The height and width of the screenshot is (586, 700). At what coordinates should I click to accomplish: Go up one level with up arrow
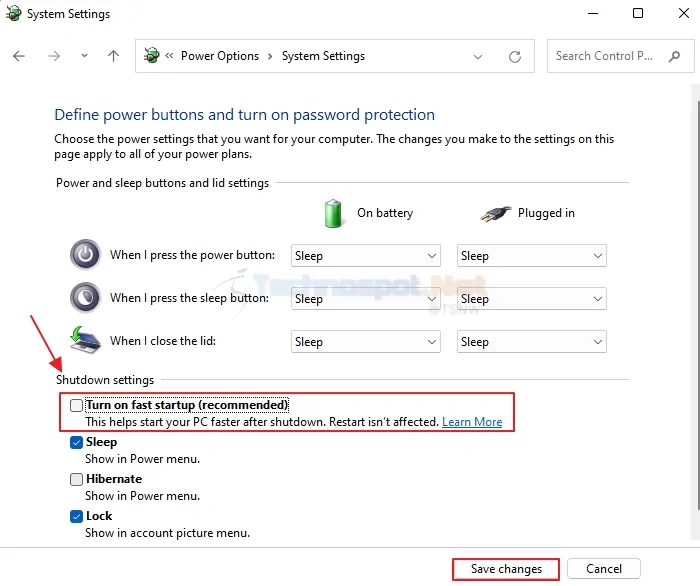click(113, 56)
